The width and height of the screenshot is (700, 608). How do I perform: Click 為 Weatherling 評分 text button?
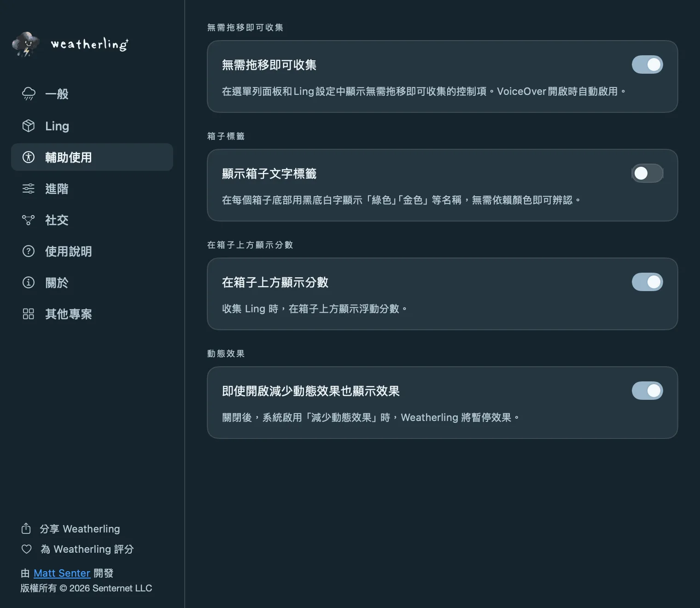(x=87, y=549)
